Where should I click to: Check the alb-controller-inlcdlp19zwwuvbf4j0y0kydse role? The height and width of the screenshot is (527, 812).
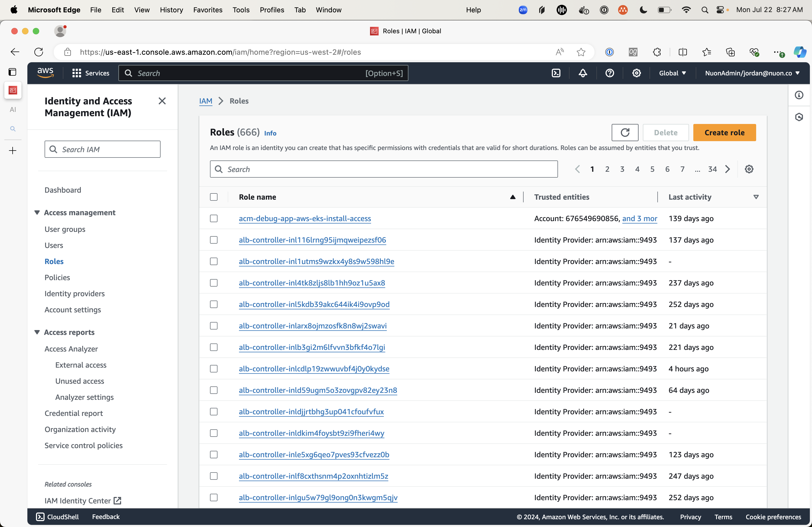click(213, 369)
